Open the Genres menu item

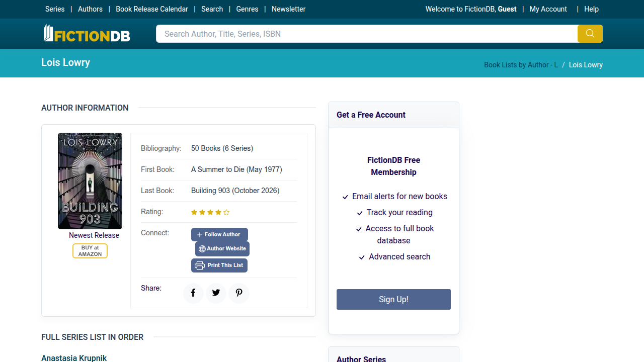point(247,9)
